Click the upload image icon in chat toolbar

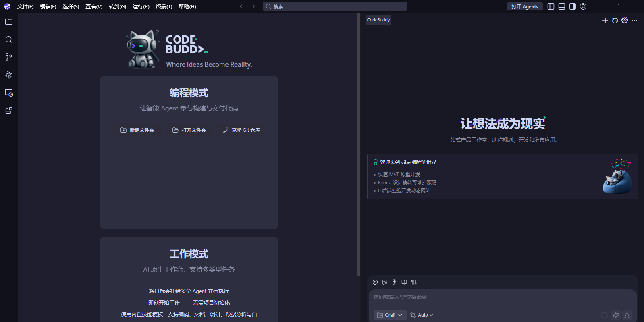pyautogui.click(x=385, y=282)
